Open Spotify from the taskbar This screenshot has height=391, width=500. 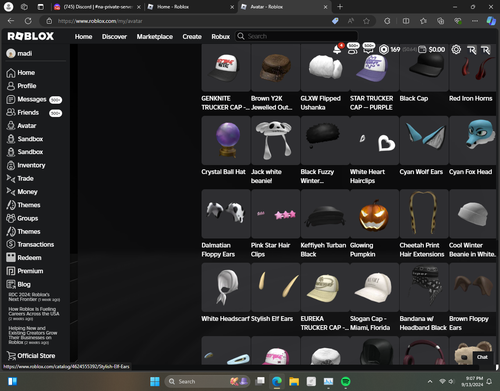tap(346, 381)
